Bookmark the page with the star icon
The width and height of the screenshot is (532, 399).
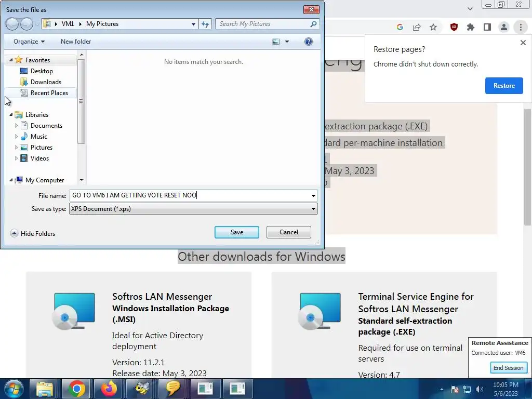click(433, 27)
